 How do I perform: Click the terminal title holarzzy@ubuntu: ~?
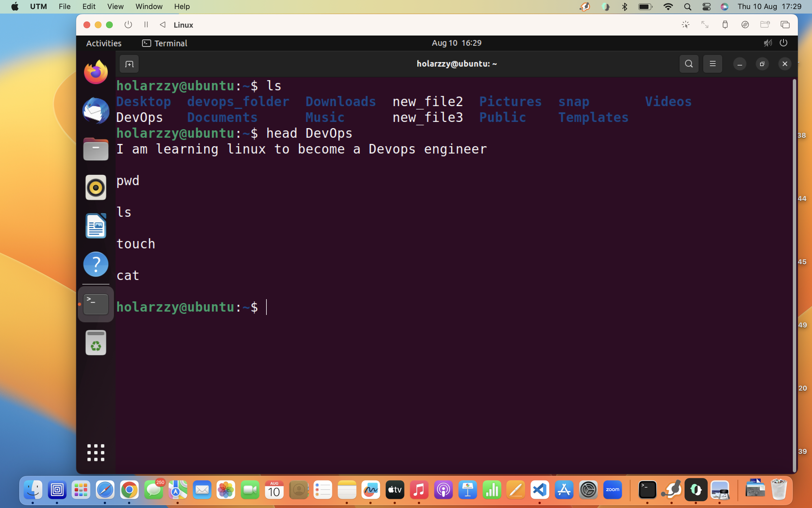coord(457,64)
